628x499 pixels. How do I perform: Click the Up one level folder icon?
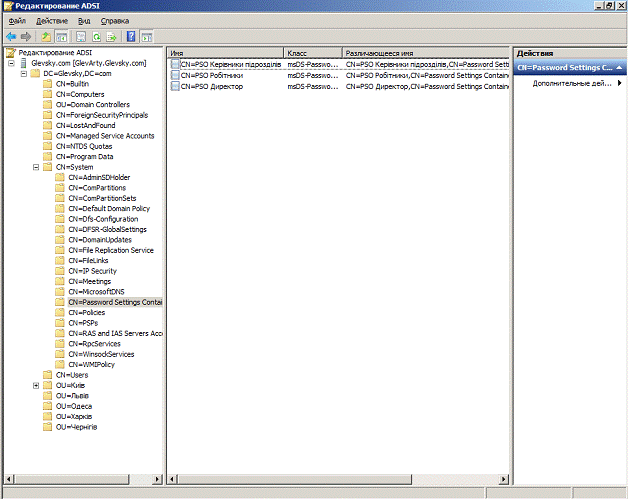pos(46,36)
